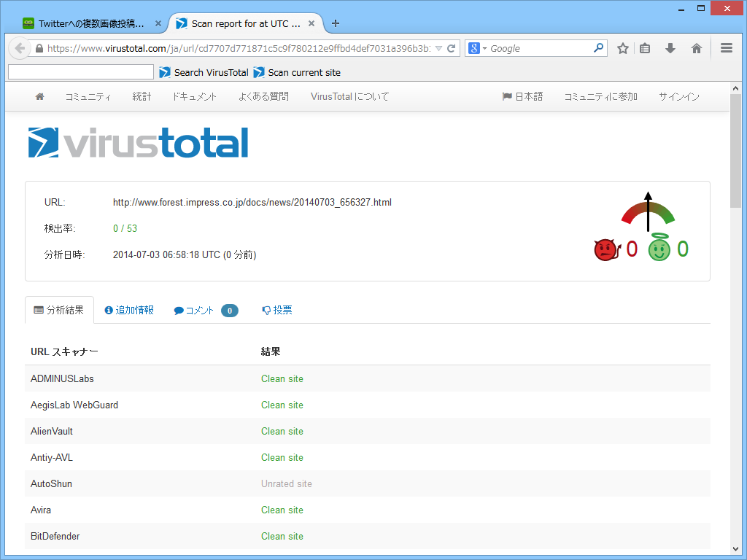Screen dimensions: 747x560
Task: Minimize the browser window
Action: pyautogui.click(x=682, y=8)
